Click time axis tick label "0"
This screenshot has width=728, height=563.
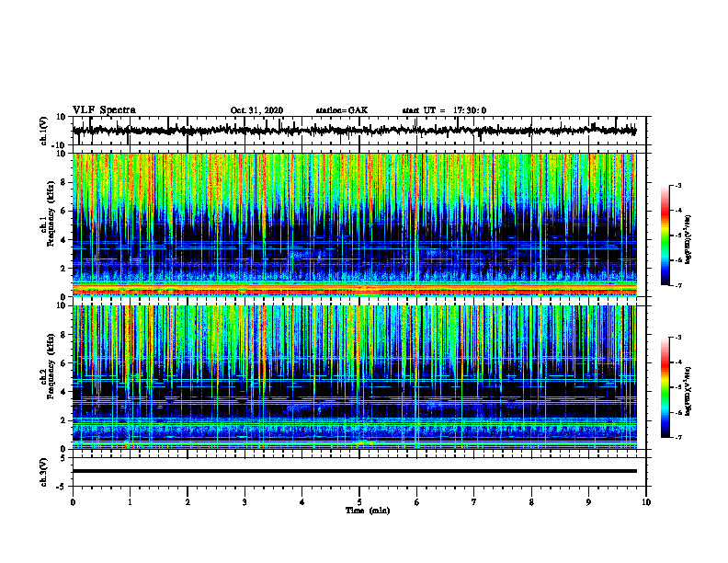coord(73,502)
